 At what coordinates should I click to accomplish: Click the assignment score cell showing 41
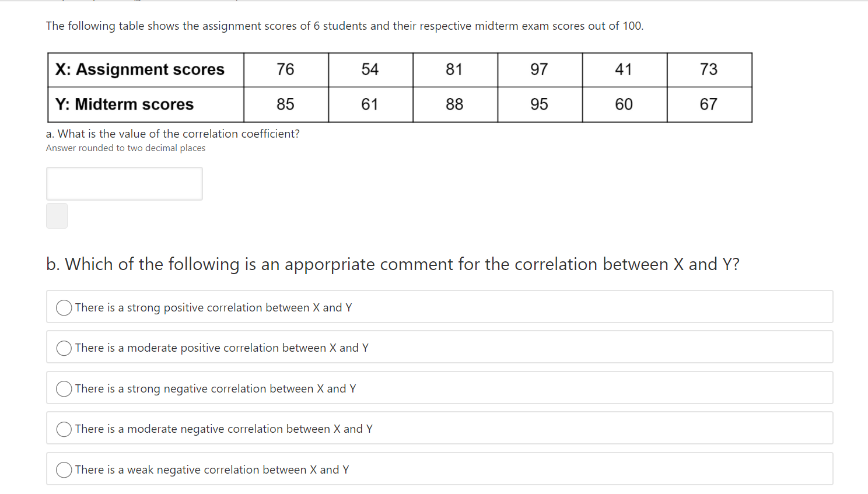pyautogui.click(x=624, y=70)
